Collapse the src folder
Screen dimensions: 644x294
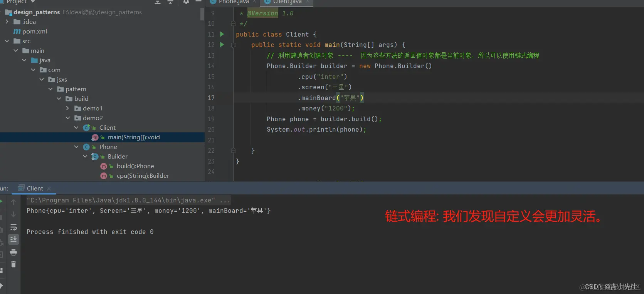pos(7,41)
